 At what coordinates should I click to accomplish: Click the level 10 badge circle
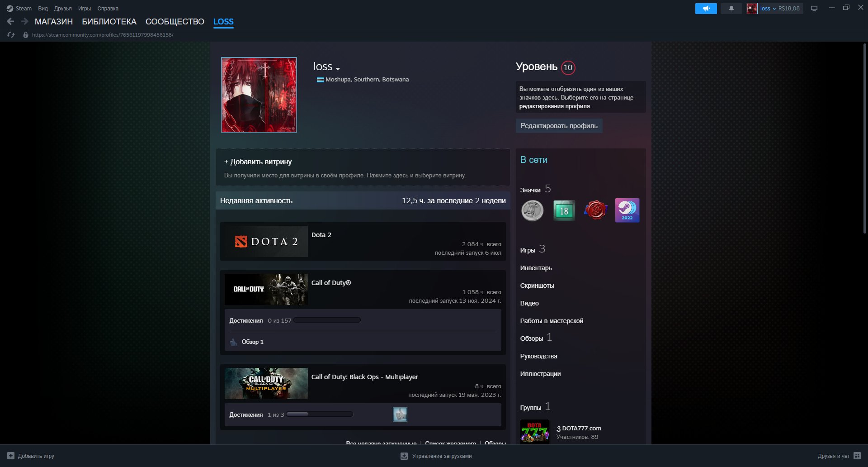click(x=568, y=67)
